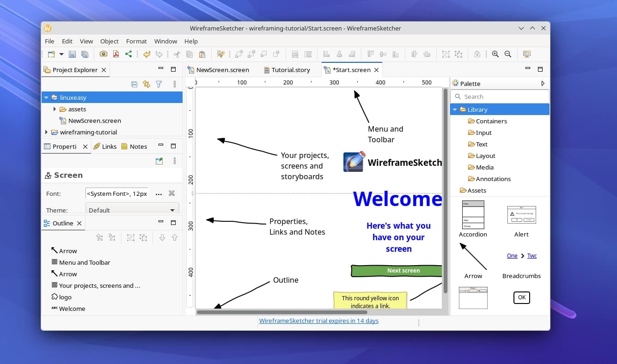Collapse the linuxeasy project folder
Screen dimensions: 617x364
[46, 97]
